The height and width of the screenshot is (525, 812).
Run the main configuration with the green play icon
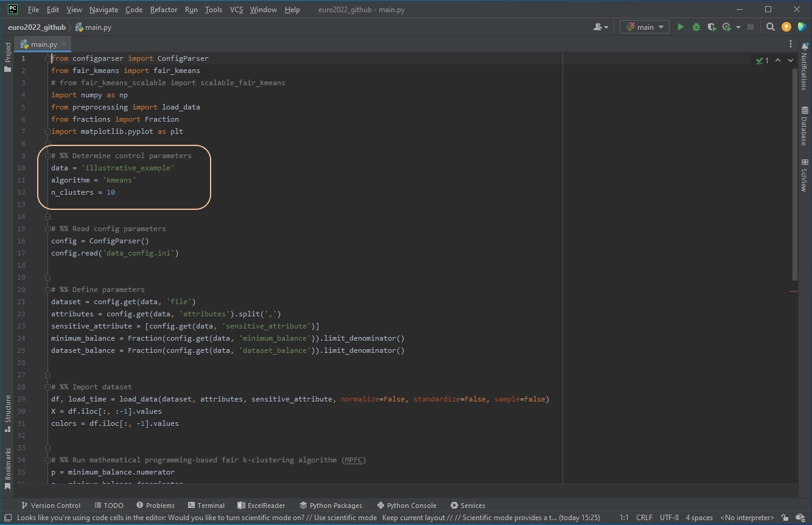681,27
